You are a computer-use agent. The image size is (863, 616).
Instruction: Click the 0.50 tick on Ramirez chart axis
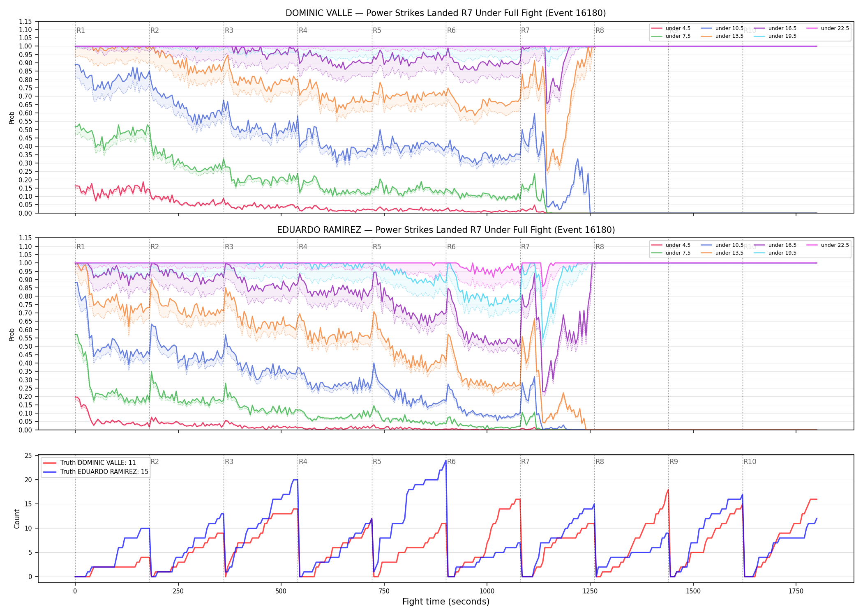25,347
